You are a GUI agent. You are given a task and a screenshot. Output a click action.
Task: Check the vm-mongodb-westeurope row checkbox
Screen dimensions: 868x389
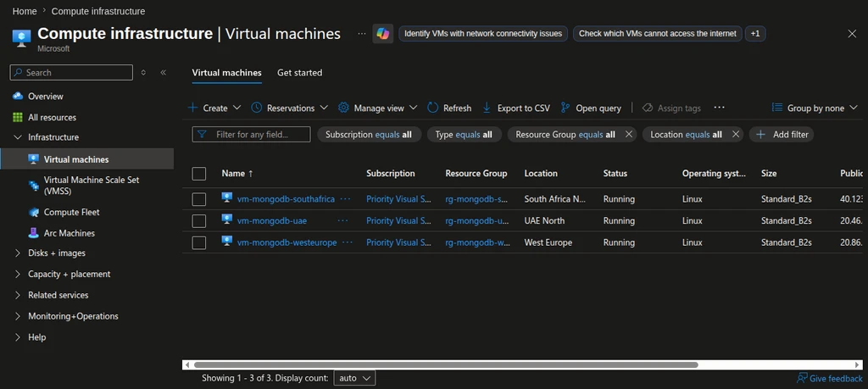click(x=198, y=242)
